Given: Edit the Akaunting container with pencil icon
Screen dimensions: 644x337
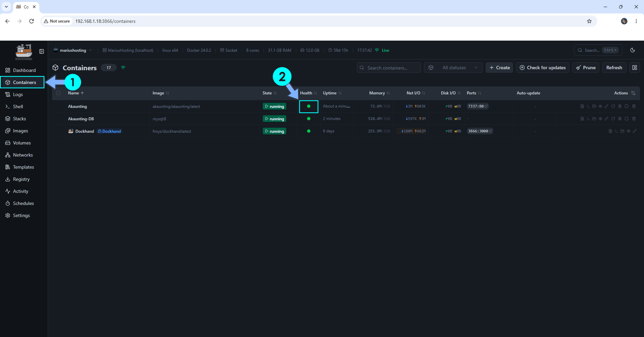Looking at the screenshot, I should pos(606,106).
